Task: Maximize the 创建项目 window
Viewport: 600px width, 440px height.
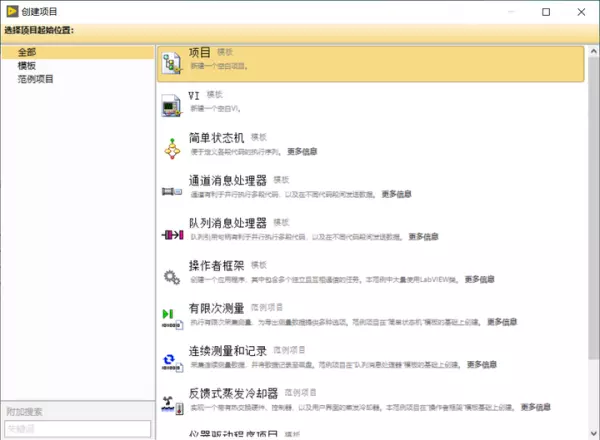Action: 546,12
